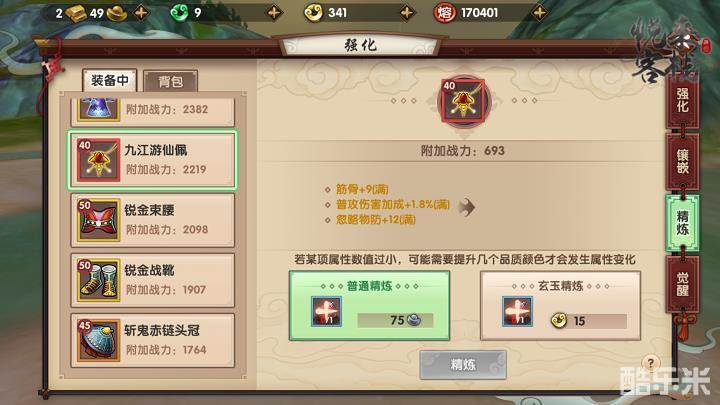The width and height of the screenshot is (720, 405).
Task: Select the 锐金战靴 equipment entry
Action: click(152, 280)
